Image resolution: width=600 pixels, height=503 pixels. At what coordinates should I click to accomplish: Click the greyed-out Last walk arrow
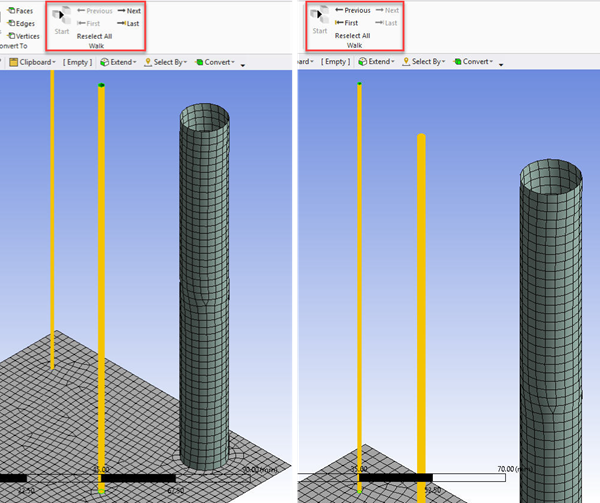point(386,23)
